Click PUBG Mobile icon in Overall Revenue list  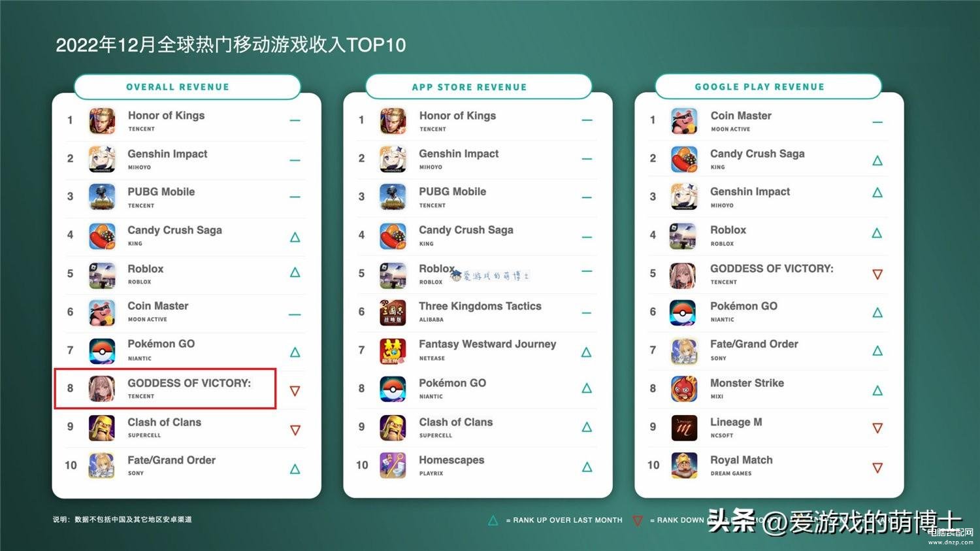102,197
